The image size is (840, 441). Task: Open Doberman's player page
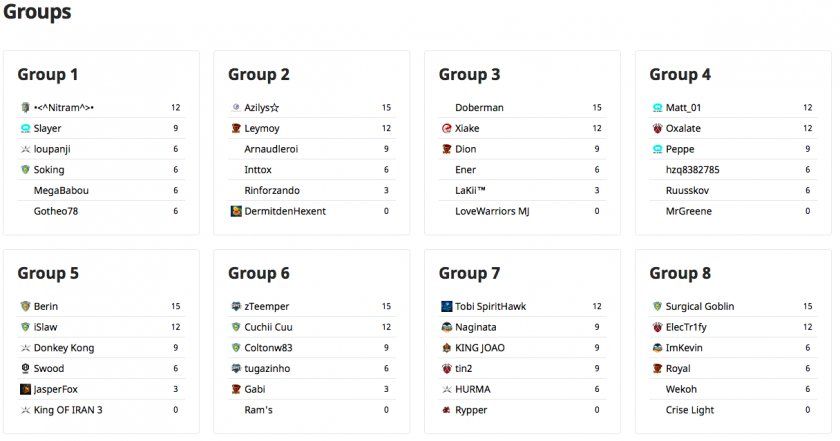click(x=479, y=107)
